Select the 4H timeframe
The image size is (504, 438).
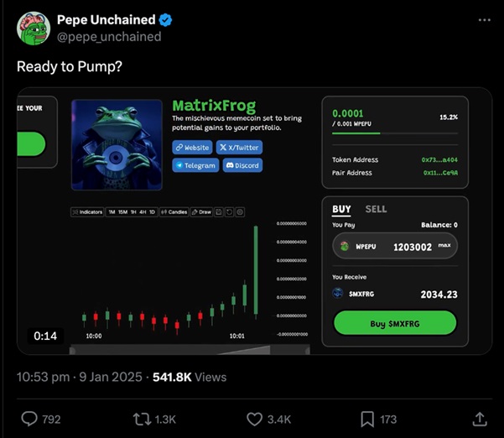pos(143,212)
